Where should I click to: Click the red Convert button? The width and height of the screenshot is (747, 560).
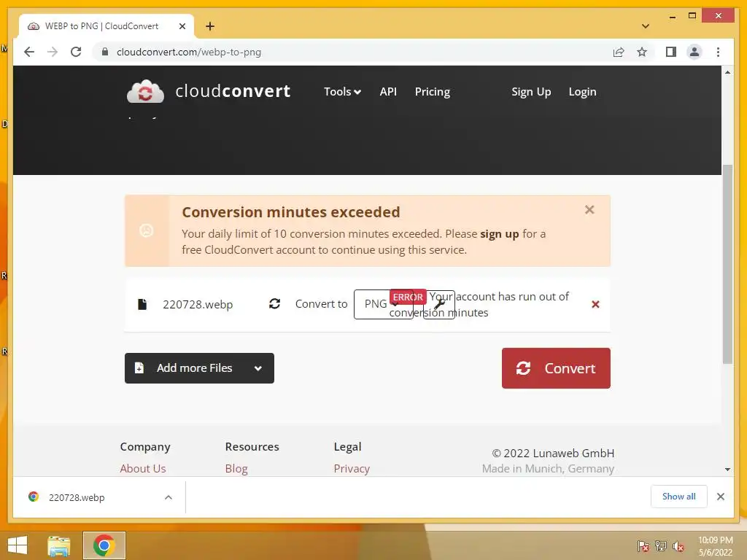(x=556, y=368)
